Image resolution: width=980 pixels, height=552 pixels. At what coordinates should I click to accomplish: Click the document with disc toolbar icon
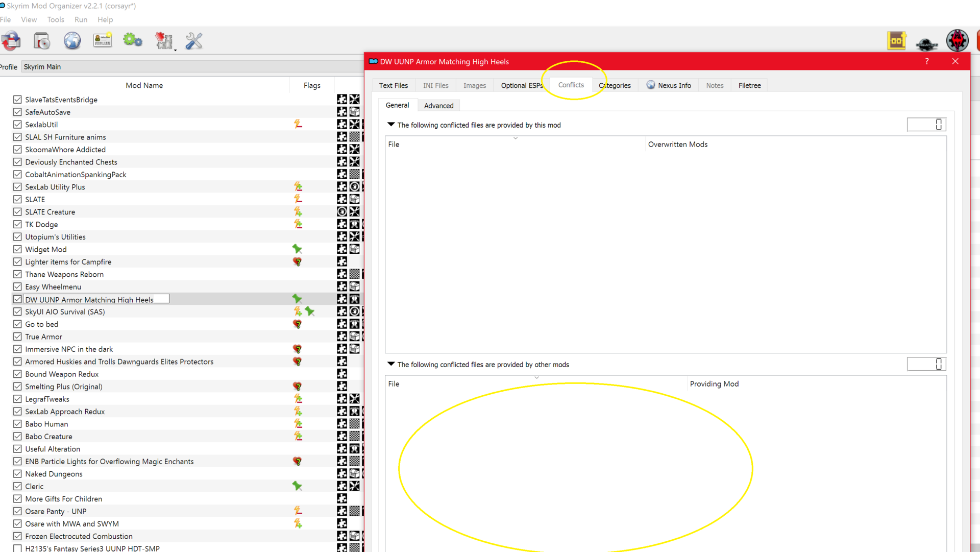click(42, 41)
